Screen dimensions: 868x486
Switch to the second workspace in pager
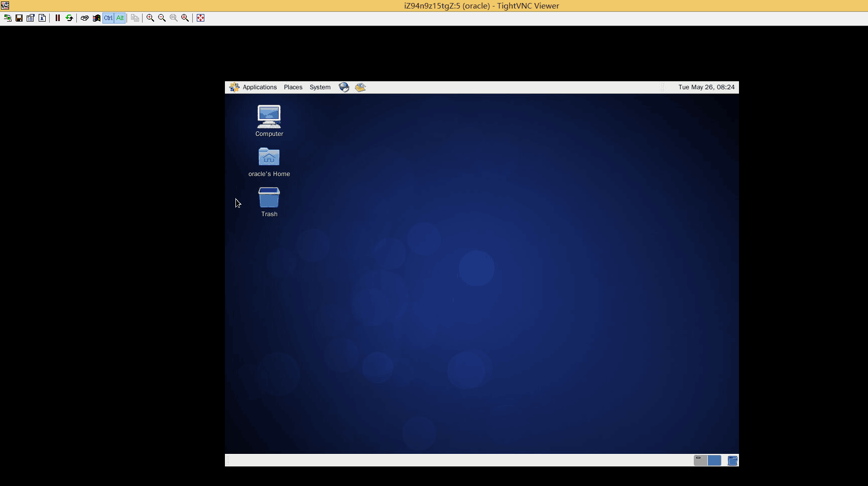coord(714,460)
